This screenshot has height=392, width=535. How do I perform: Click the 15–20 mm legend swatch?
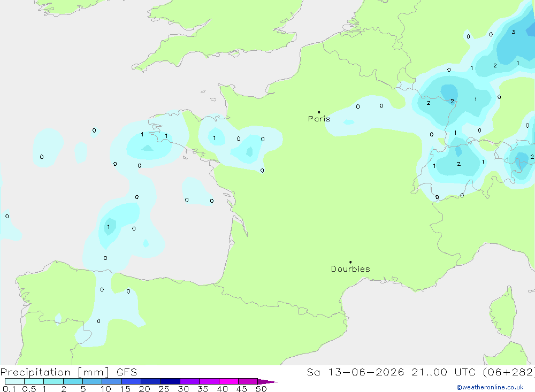click(132, 381)
